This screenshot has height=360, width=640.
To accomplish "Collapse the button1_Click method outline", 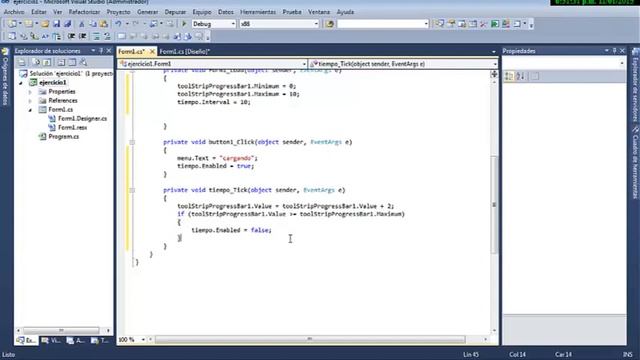I will tap(132, 142).
